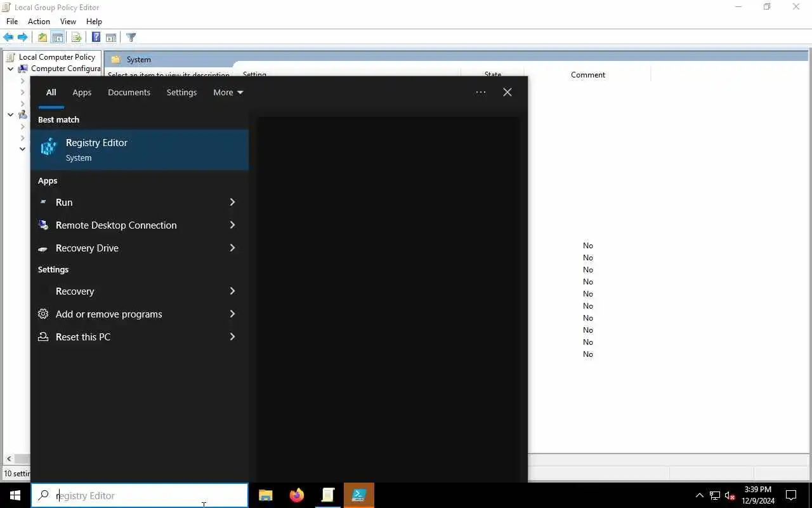This screenshot has width=812, height=508.
Task: Open the Action menu
Action: click(x=39, y=22)
